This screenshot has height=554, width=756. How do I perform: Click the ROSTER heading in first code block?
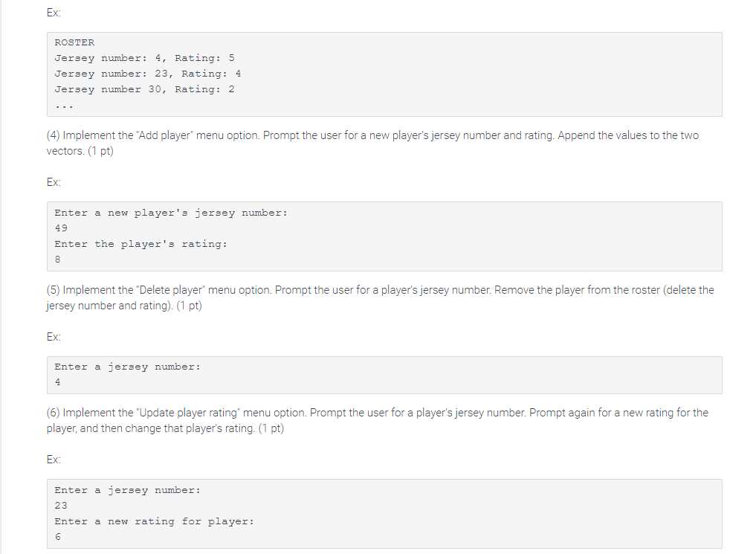point(74,42)
